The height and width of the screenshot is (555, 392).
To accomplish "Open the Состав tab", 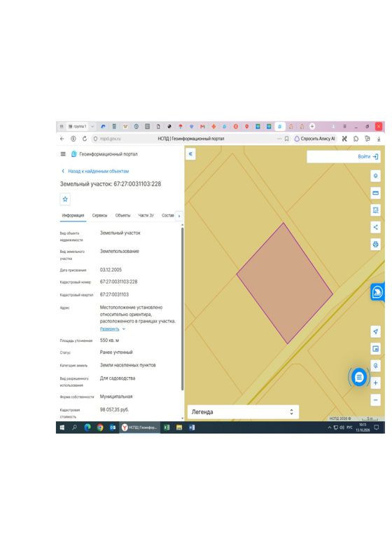I will tap(168, 215).
